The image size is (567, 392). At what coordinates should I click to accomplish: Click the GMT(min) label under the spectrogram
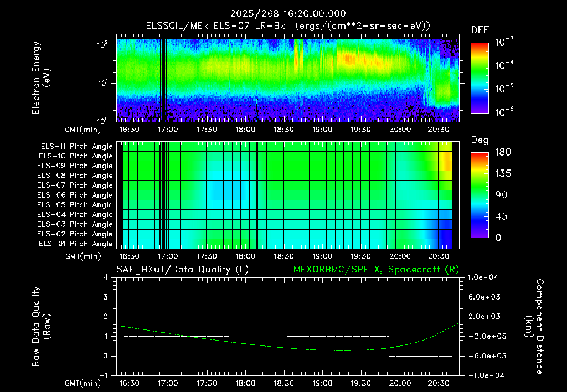point(83,130)
